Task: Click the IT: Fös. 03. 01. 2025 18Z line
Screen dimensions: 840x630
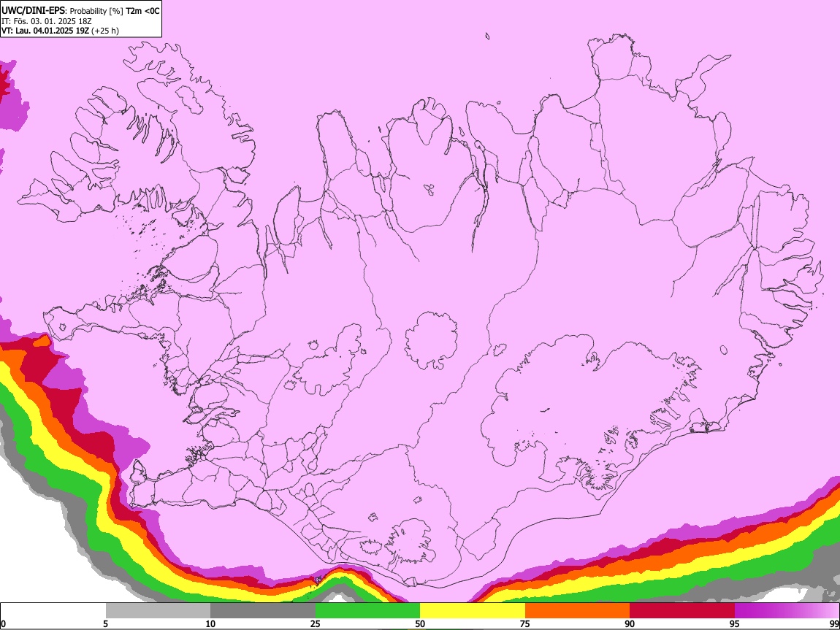Action: pos(47,21)
